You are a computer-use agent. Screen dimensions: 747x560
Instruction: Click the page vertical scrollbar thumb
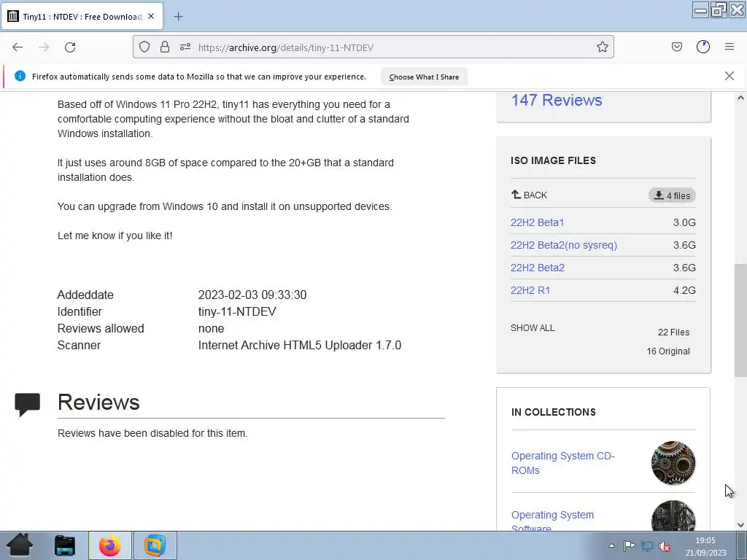(x=740, y=320)
